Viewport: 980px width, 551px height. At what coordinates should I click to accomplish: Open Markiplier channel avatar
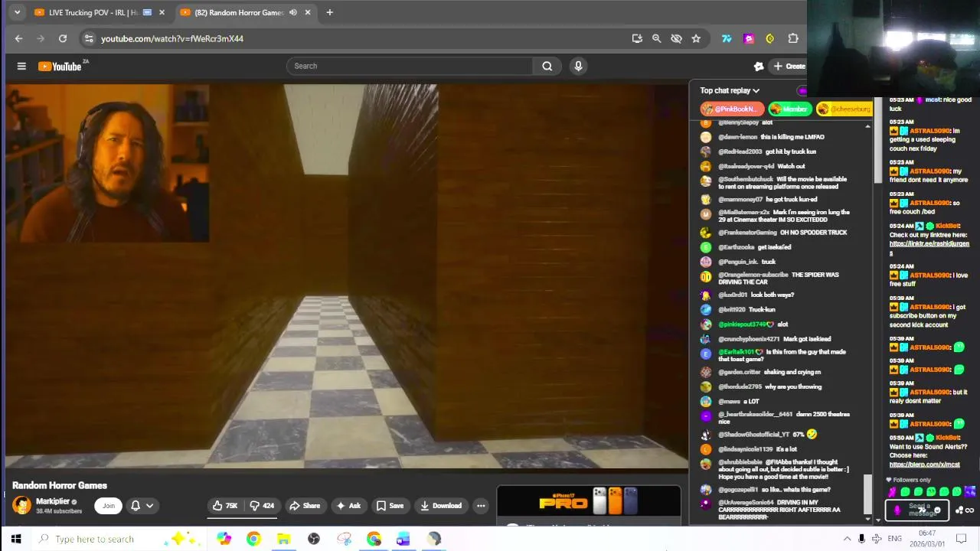click(x=22, y=505)
